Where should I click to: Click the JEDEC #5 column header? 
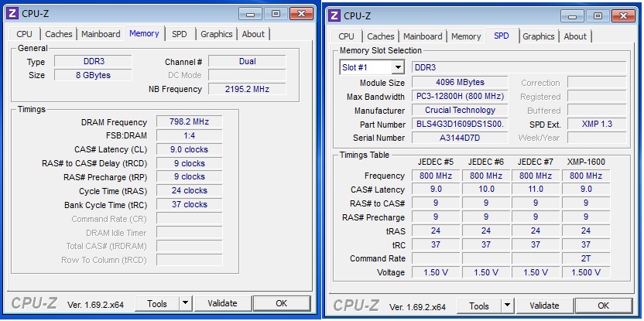(435, 162)
